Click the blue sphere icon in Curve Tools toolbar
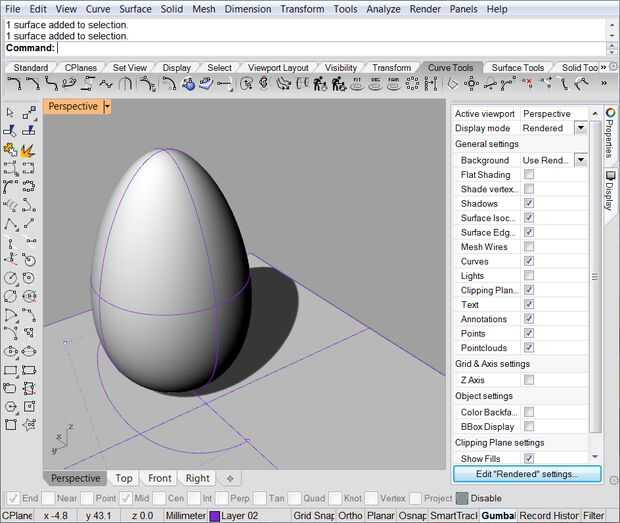 (x=188, y=84)
